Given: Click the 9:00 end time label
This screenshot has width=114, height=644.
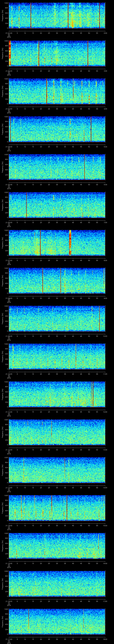Looking at the screenshot, I should pyautogui.click(x=105, y=298).
